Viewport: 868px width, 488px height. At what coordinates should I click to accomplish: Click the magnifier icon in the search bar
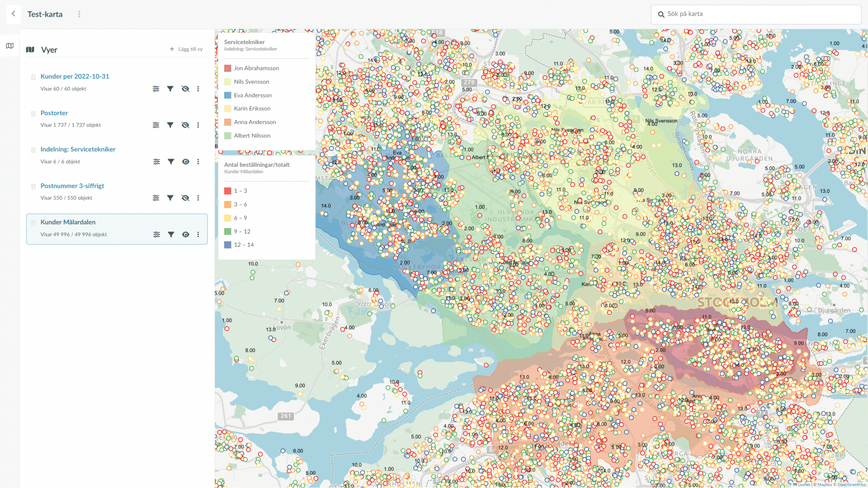[661, 14]
